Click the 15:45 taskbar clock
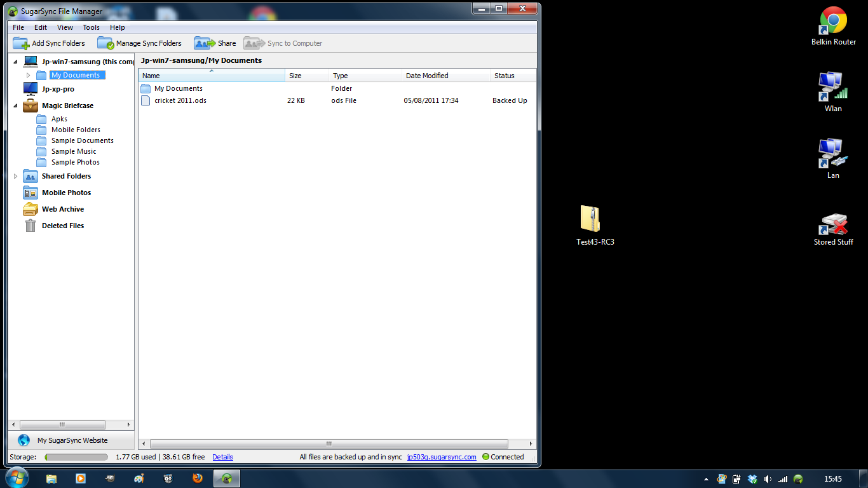Image resolution: width=868 pixels, height=488 pixels. coord(832,479)
